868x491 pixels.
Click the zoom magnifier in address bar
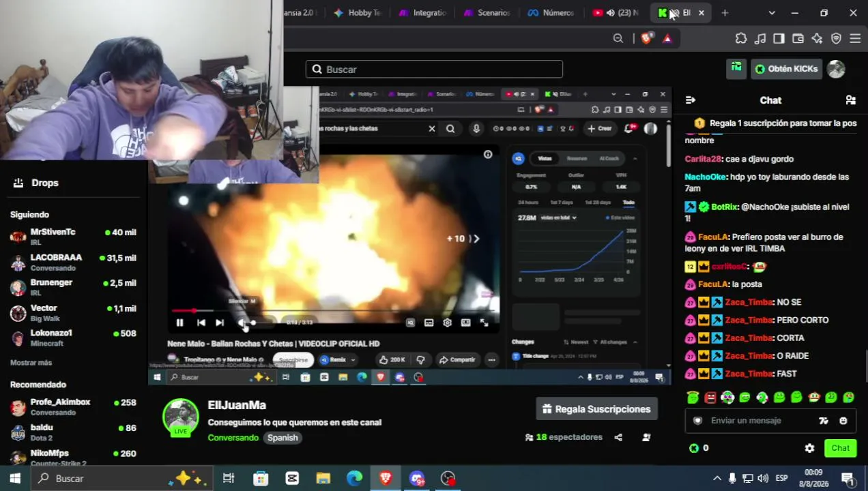point(618,39)
